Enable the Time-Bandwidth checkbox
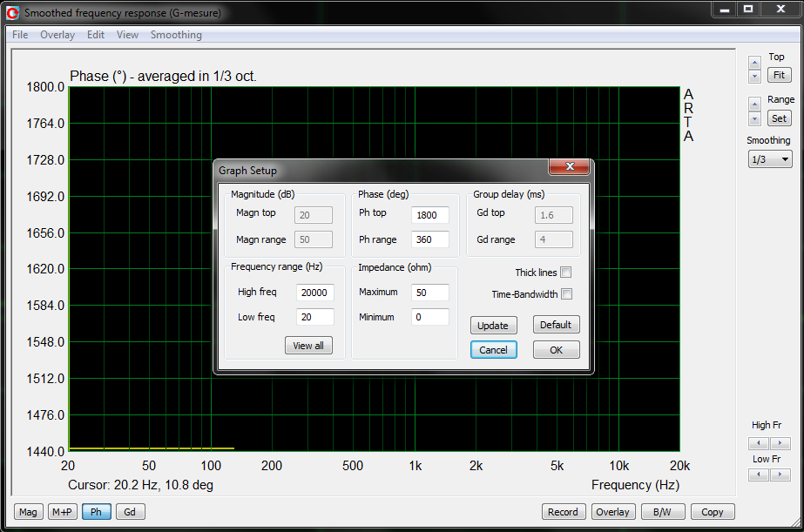804x532 pixels. 566,294
